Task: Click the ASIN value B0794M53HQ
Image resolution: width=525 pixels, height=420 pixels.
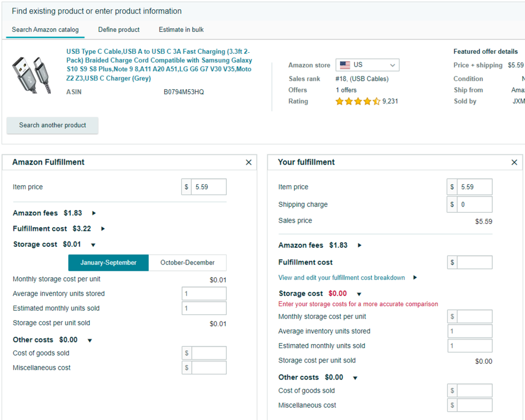Action: 184,92
